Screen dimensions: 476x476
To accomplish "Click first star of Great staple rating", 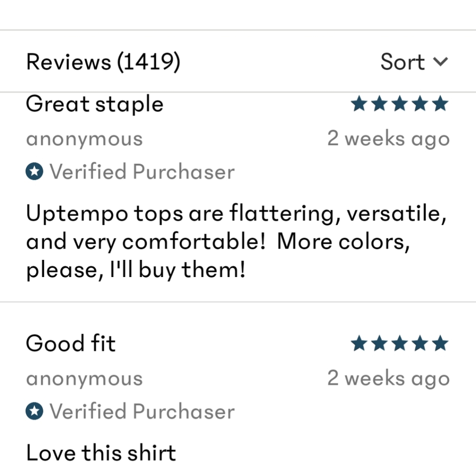I will click(x=359, y=103).
